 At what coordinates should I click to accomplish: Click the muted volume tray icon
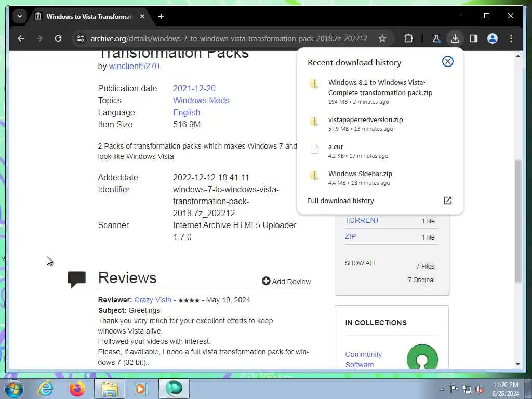pyautogui.click(x=480, y=390)
